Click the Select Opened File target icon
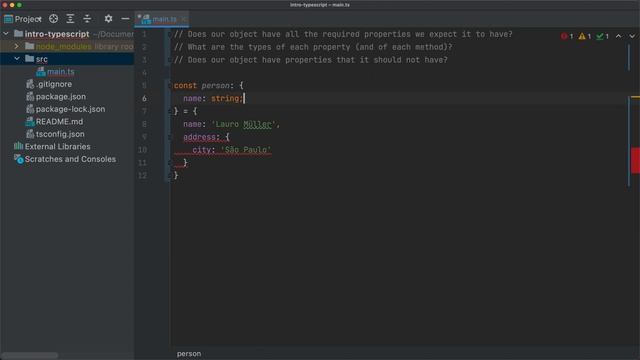The width and height of the screenshot is (640, 360). (53, 19)
